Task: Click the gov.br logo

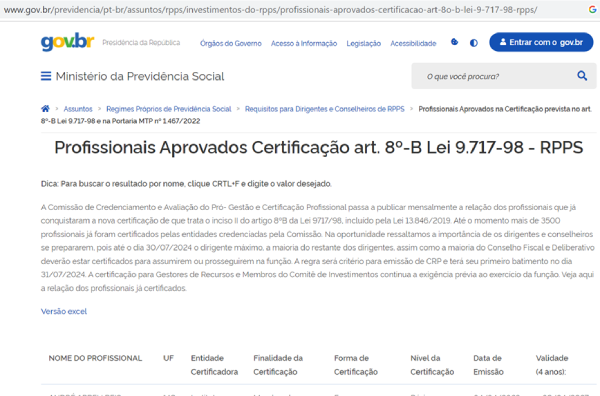Action: pos(67,42)
